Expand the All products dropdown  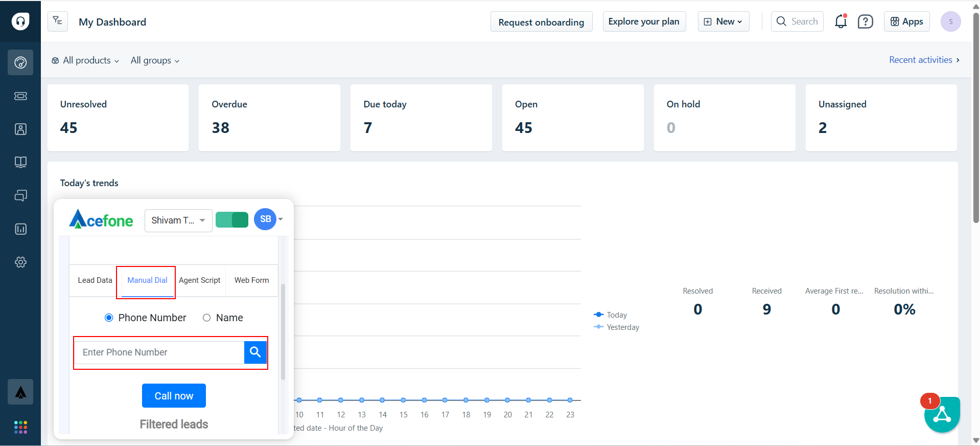pos(85,60)
